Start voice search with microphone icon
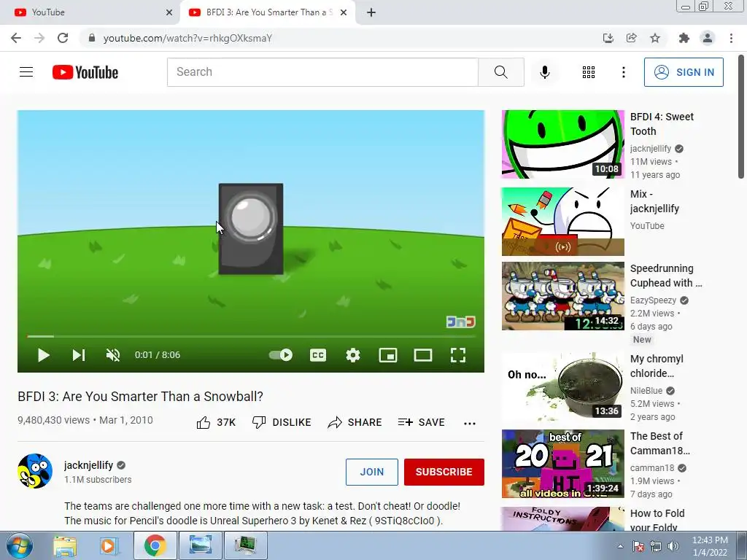The width and height of the screenshot is (747, 560). point(545,72)
